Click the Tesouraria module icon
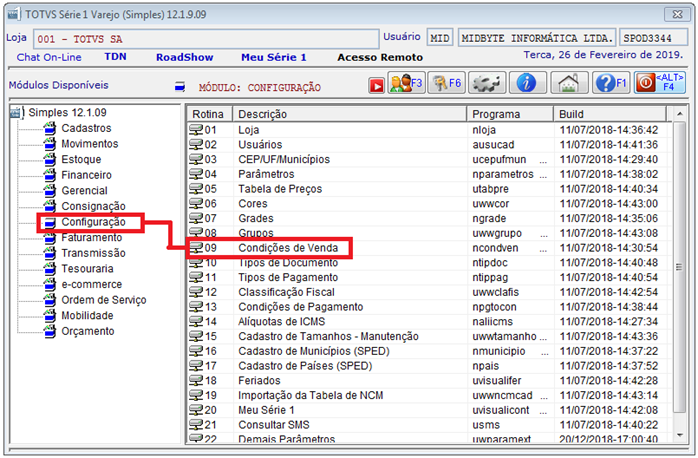Viewport: 698px width, 458px height. pyautogui.click(x=50, y=268)
